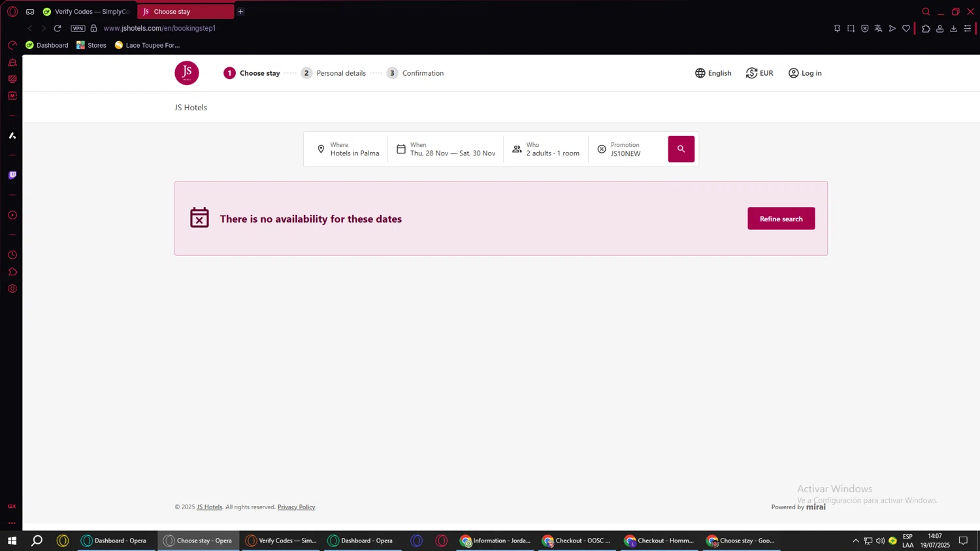This screenshot has height=551, width=980.
Task: Open the JS Hotels footer link
Action: click(210, 507)
